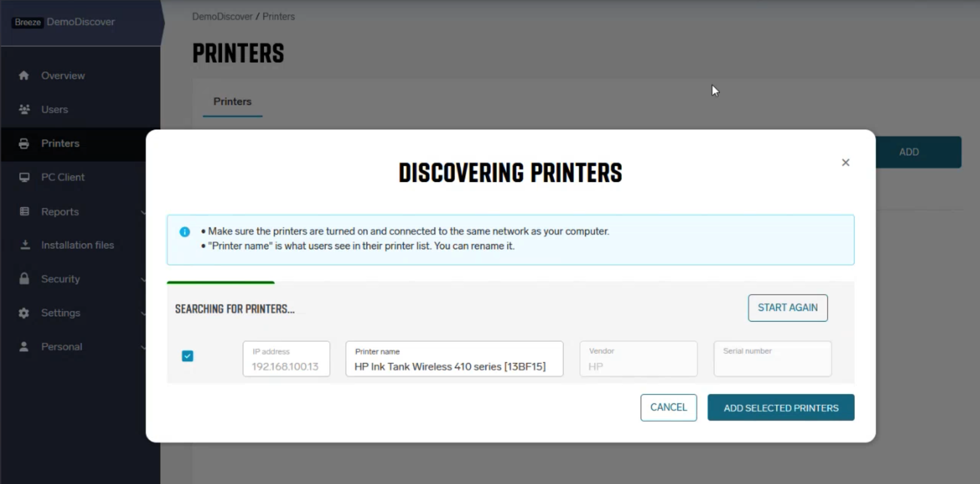This screenshot has height=484, width=980.
Task: Switch to the Printers tab
Action: click(x=232, y=102)
